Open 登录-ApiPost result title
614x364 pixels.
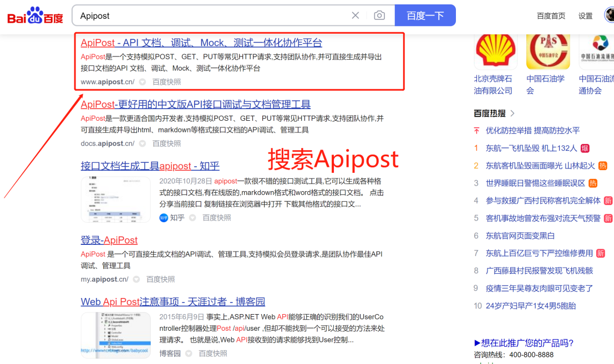click(109, 240)
